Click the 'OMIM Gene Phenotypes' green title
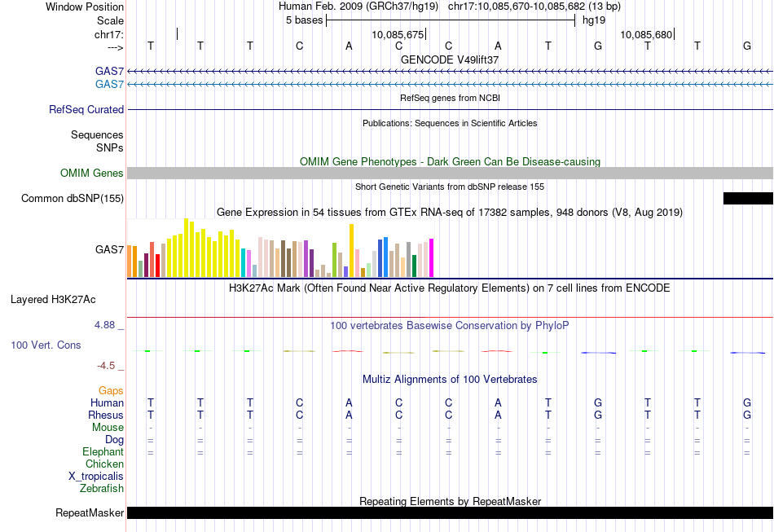Screen dimensions: 774x532 point(450,161)
